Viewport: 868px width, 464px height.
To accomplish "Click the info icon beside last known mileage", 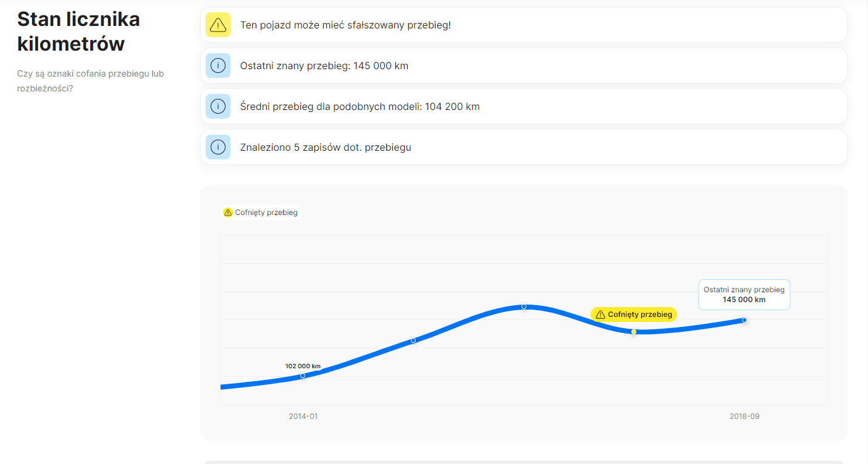I will 218,65.
